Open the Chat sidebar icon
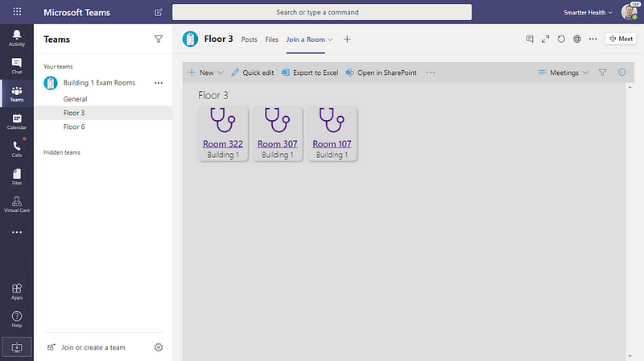 [x=17, y=66]
